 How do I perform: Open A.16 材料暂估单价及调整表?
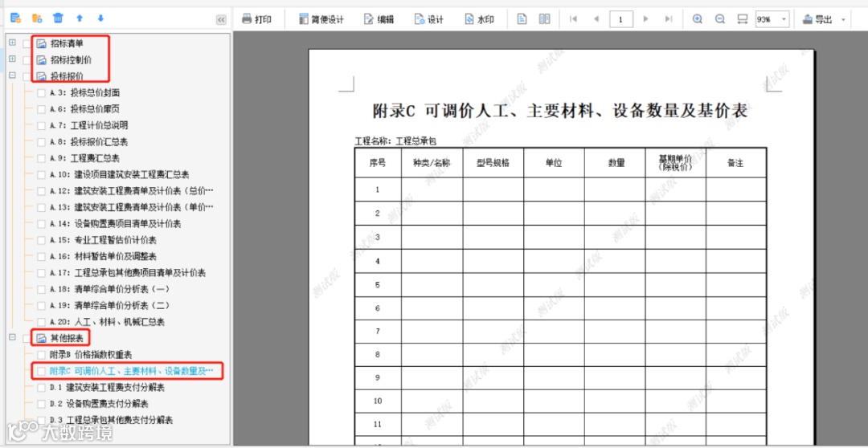click(103, 257)
